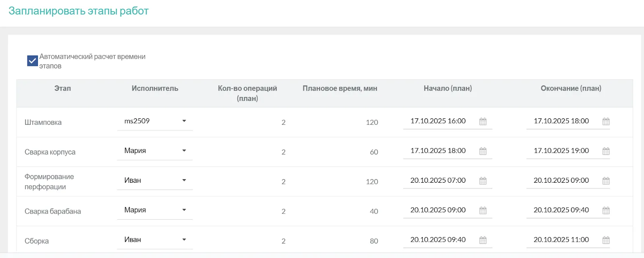The image size is (644, 258).
Task: Click the Плановое время, мин column header
Action: click(x=340, y=89)
